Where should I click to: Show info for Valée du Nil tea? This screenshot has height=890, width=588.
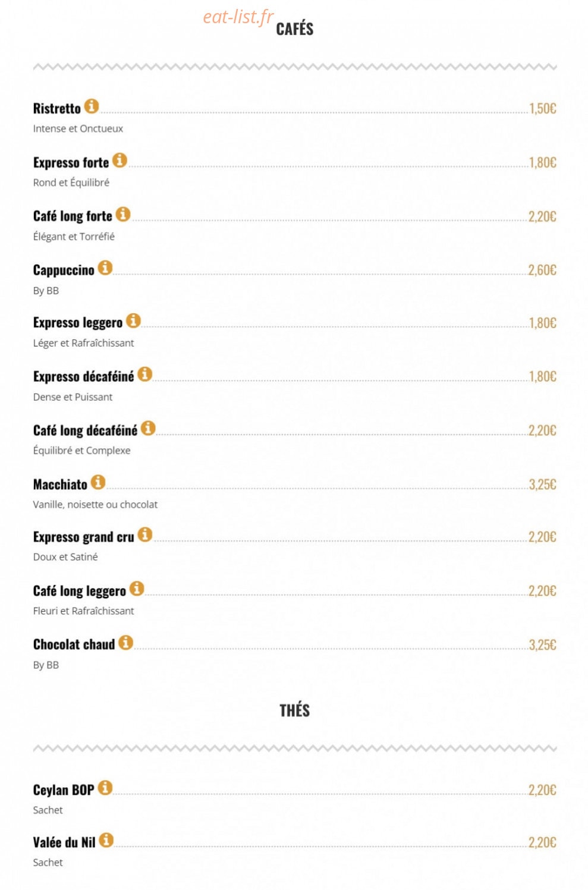pos(106,840)
